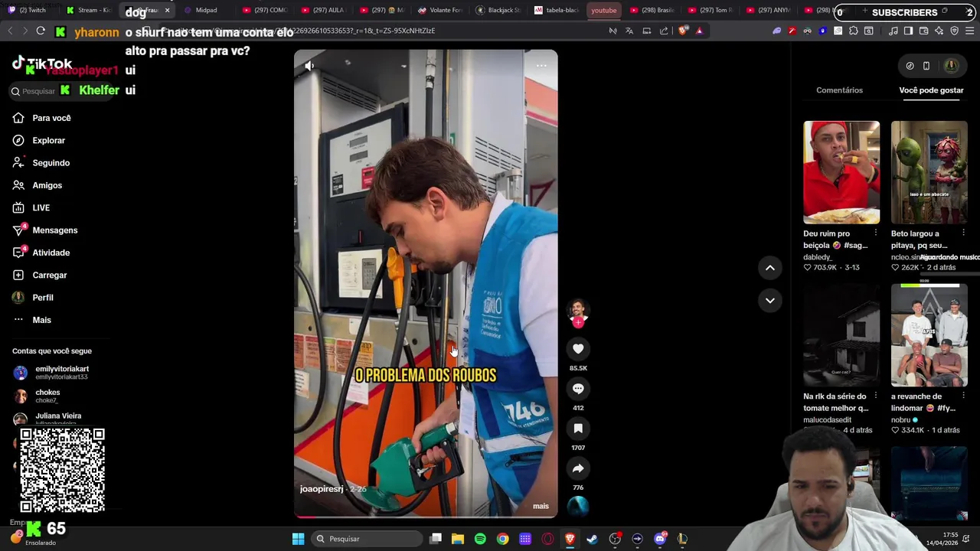The image size is (980, 551).
Task: Open Seguindo in the sidebar
Action: pos(51,163)
